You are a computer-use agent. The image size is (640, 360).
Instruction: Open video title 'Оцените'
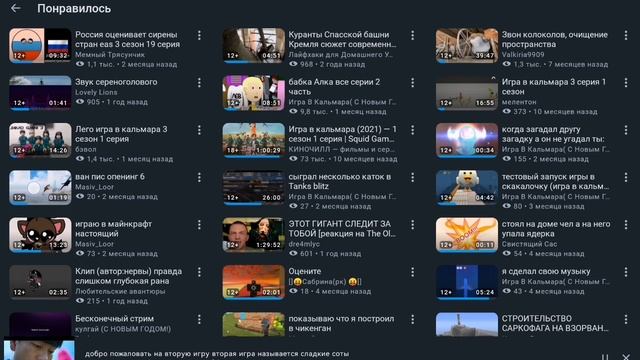click(x=304, y=271)
